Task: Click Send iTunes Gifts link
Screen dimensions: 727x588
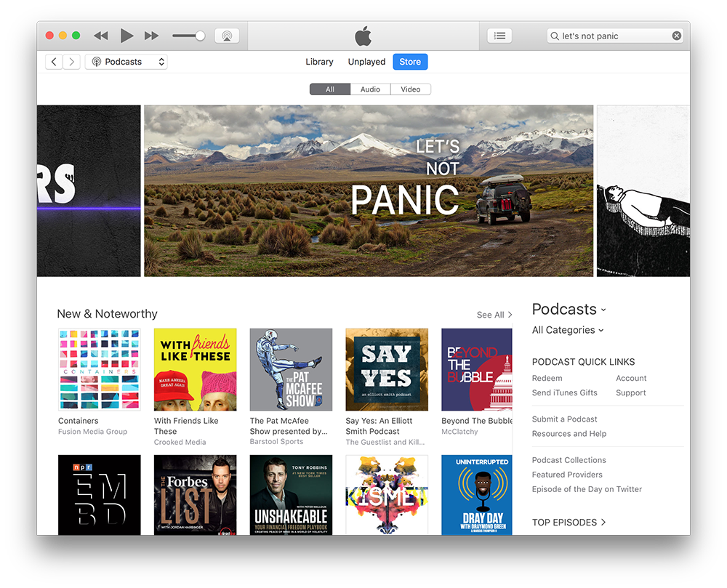Action: click(x=565, y=392)
